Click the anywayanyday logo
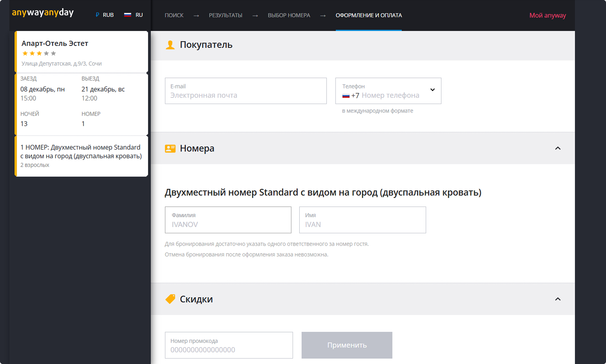Viewport: 606px width, 364px height. pyautogui.click(x=43, y=13)
